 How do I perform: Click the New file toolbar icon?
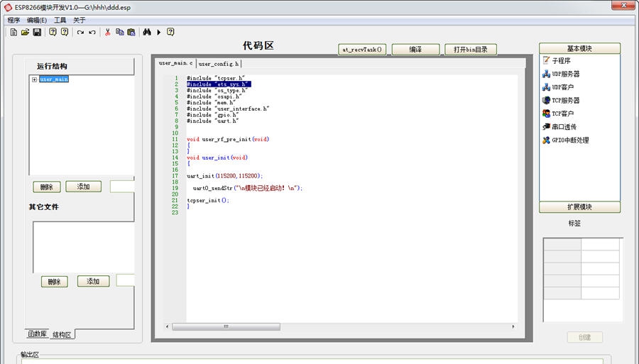[x=13, y=32]
